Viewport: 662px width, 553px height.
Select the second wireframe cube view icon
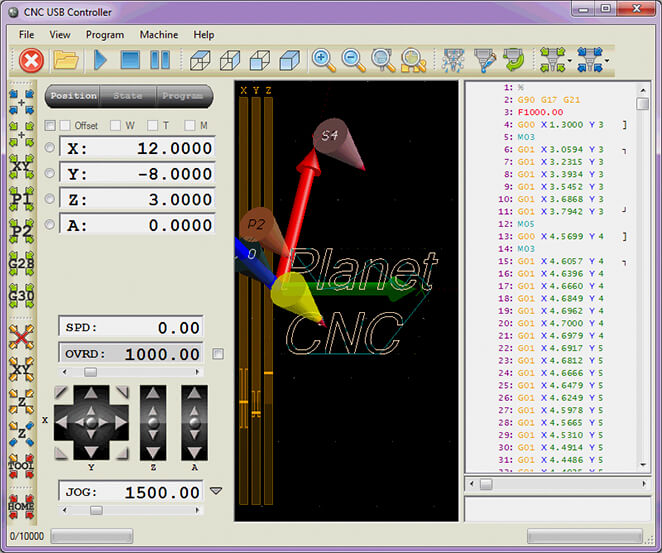tap(230, 60)
